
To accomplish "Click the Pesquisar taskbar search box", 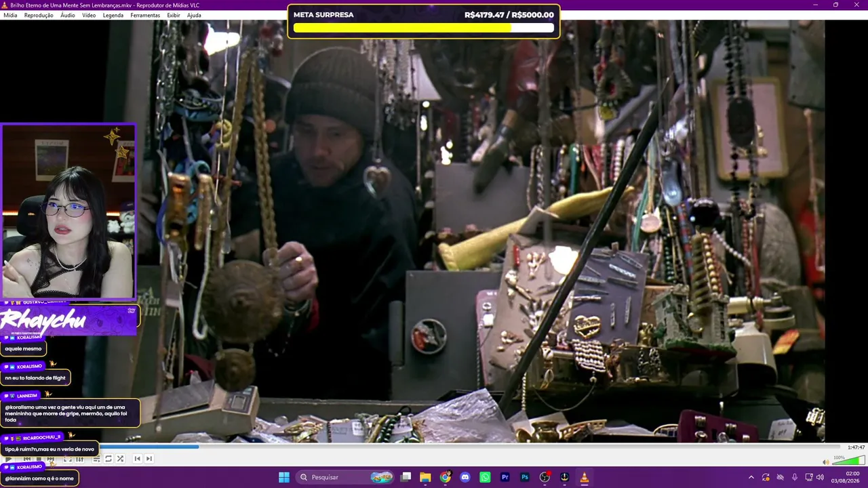I will [346, 477].
